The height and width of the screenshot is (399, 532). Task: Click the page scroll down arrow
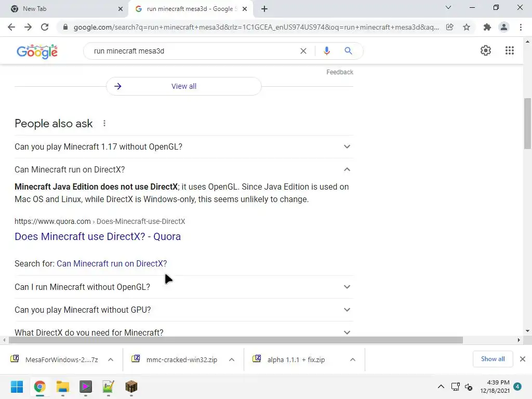coord(527,331)
